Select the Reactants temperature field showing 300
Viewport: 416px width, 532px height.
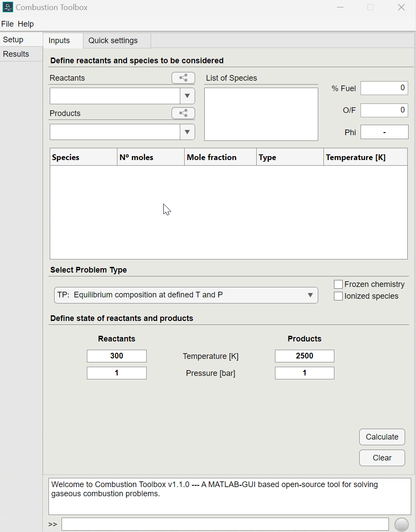(116, 356)
